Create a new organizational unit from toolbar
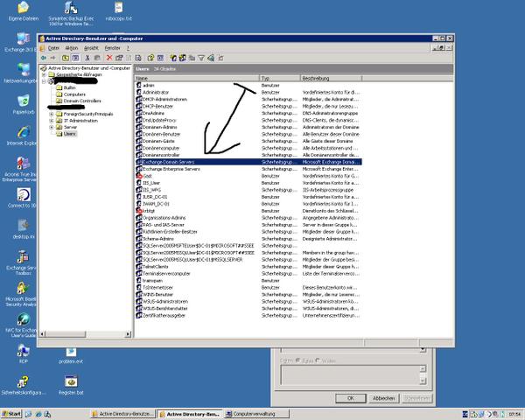 (192, 58)
